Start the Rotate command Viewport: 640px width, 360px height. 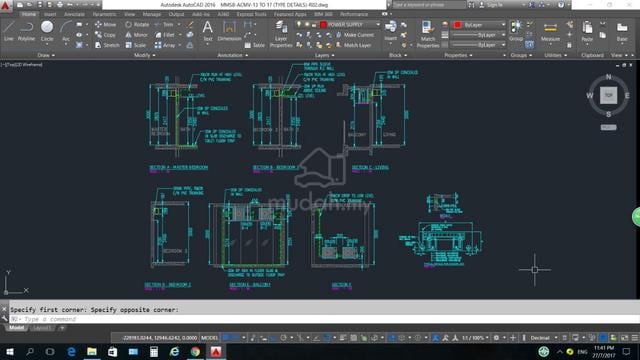coord(137,24)
